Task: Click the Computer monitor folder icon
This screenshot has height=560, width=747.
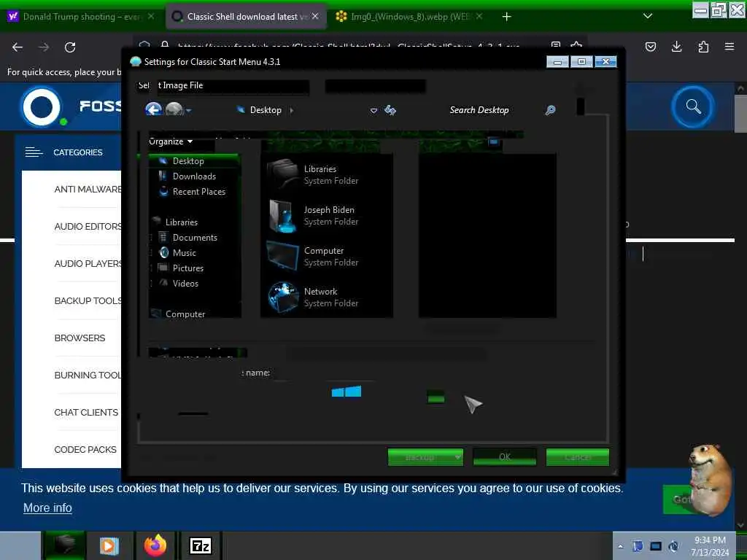Action: click(x=283, y=256)
